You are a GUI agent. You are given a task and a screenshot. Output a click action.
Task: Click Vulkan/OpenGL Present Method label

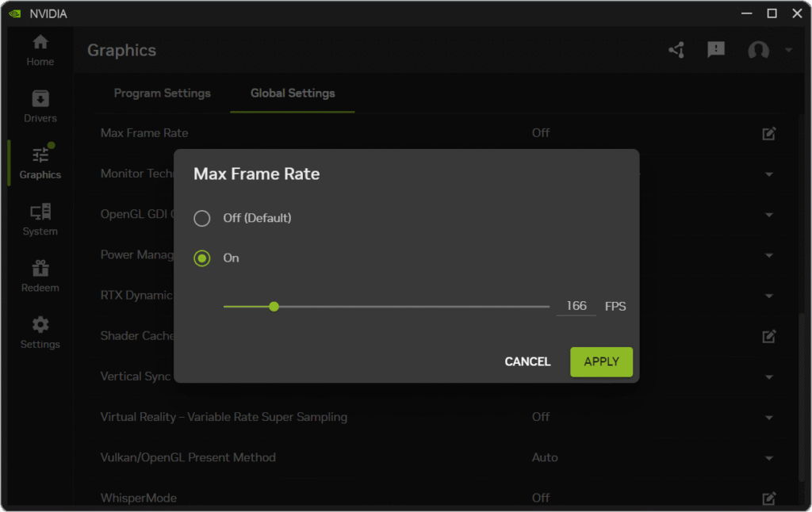click(188, 457)
